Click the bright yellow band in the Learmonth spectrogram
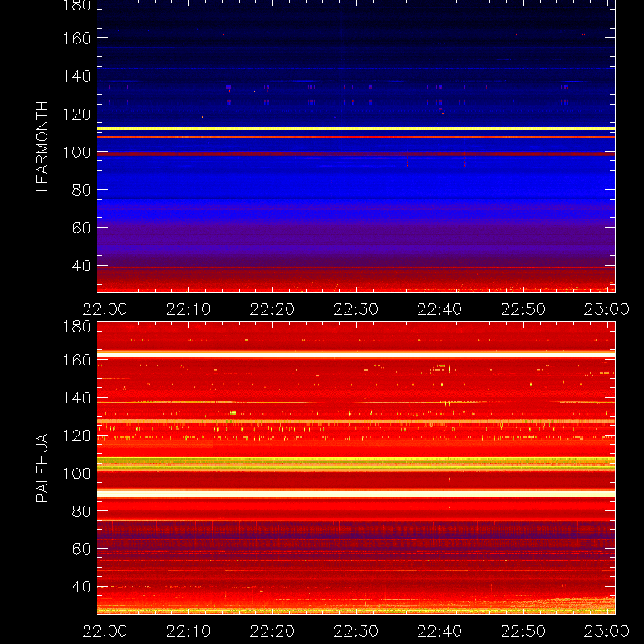644x644 pixels. pos(356,129)
